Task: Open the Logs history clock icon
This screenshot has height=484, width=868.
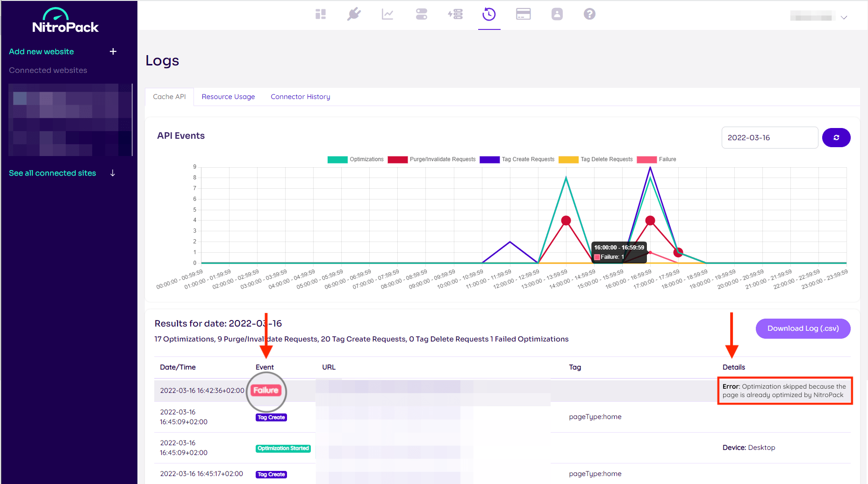Action: 489,14
